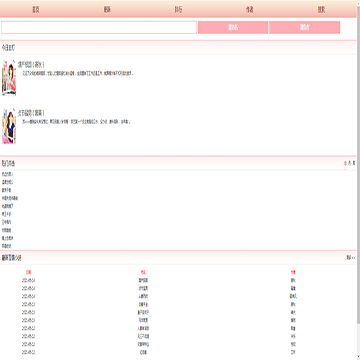Open the last novel title in updates table
The width and height of the screenshot is (360, 360).
[x=143, y=352]
